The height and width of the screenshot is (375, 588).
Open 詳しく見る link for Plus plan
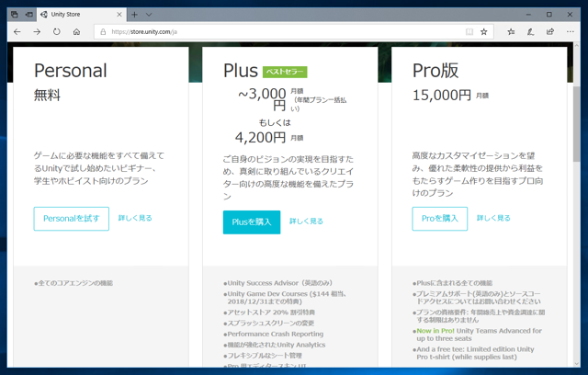pyautogui.click(x=306, y=222)
